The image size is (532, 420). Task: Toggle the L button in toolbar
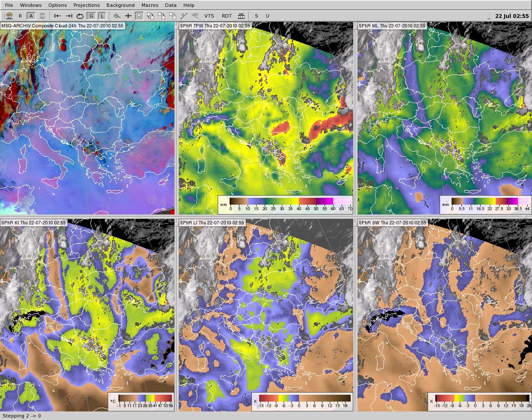coord(102,16)
